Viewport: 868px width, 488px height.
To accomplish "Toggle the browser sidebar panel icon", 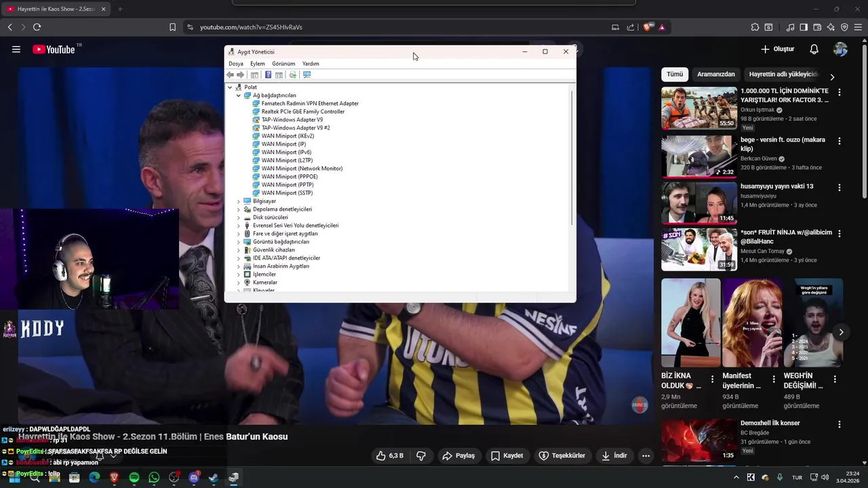I will (804, 27).
